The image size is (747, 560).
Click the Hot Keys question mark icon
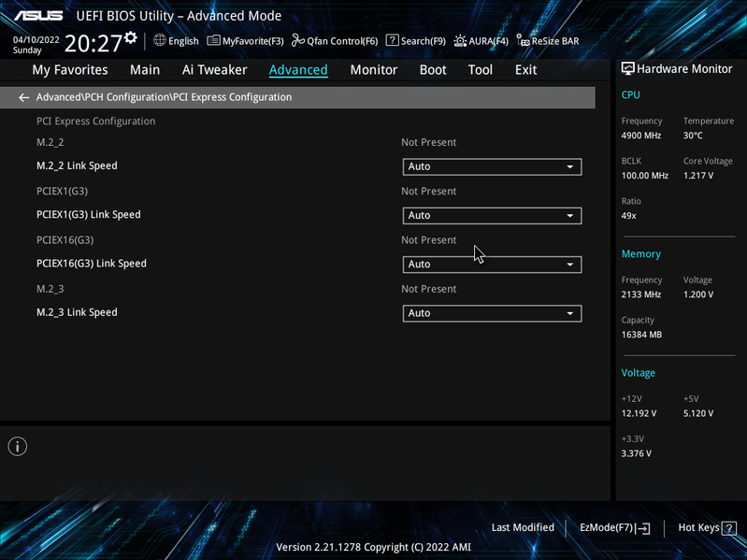coord(729,528)
